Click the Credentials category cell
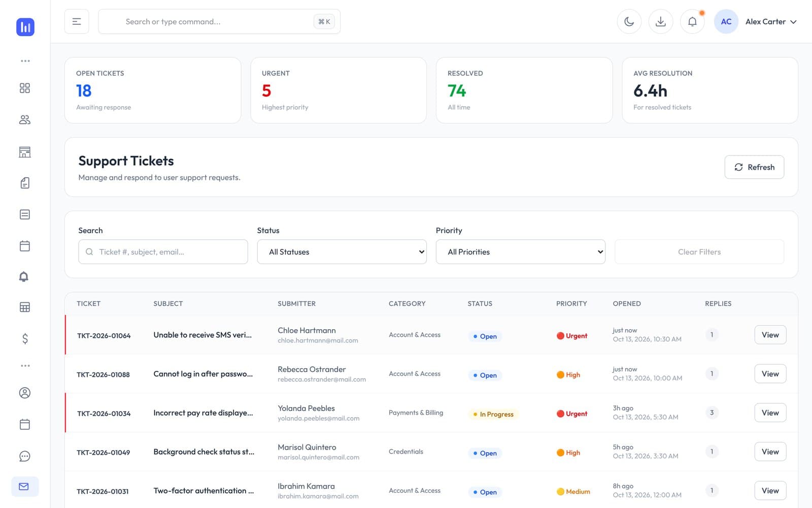This screenshot has height=508, width=812. click(x=406, y=452)
